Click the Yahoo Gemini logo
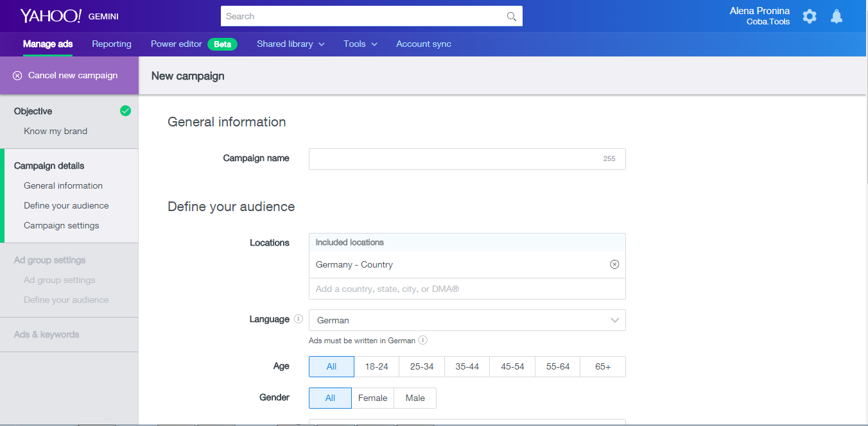 point(69,16)
